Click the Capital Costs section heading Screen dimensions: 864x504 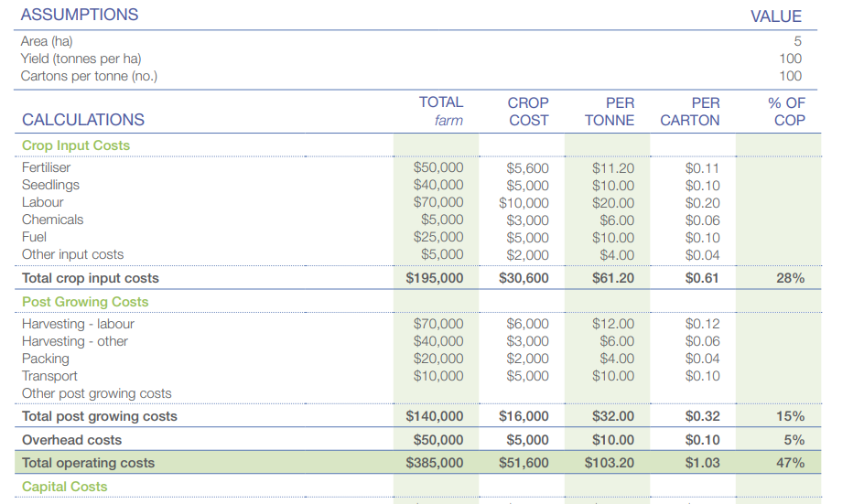pyautogui.click(x=64, y=487)
